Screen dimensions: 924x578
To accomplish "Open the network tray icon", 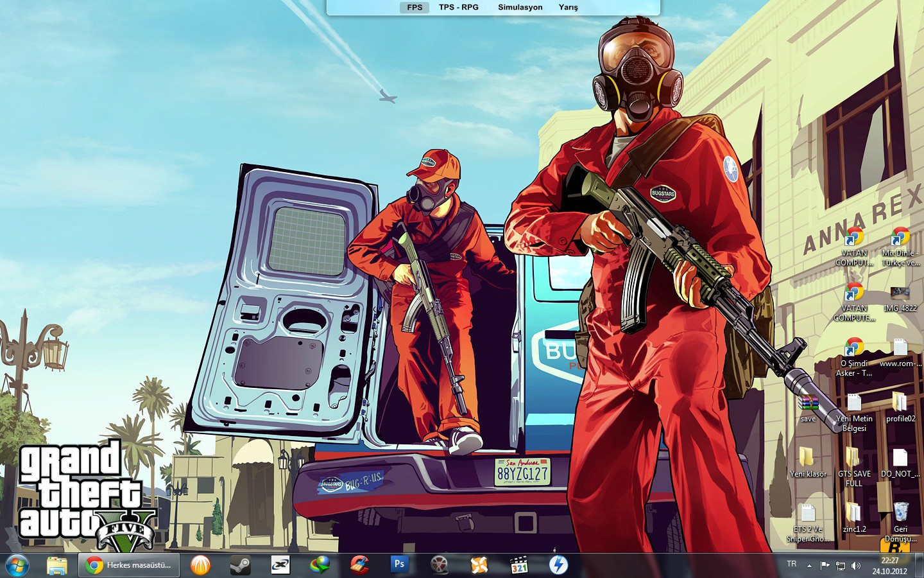I will (x=840, y=566).
